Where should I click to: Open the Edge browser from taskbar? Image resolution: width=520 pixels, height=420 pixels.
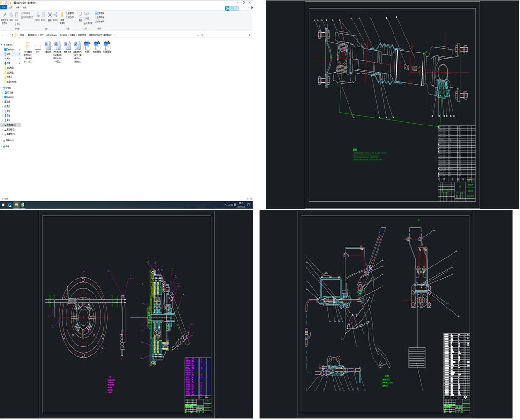click(10, 205)
